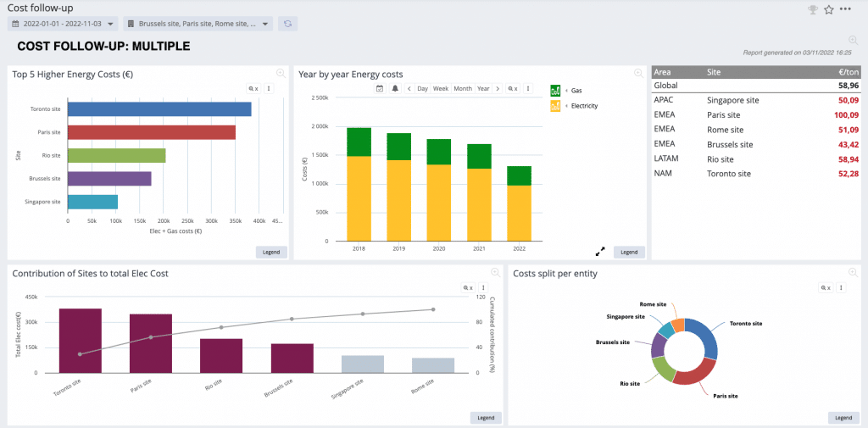This screenshot has width=868, height=428.
Task: Select the Year granularity
Action: [483, 89]
